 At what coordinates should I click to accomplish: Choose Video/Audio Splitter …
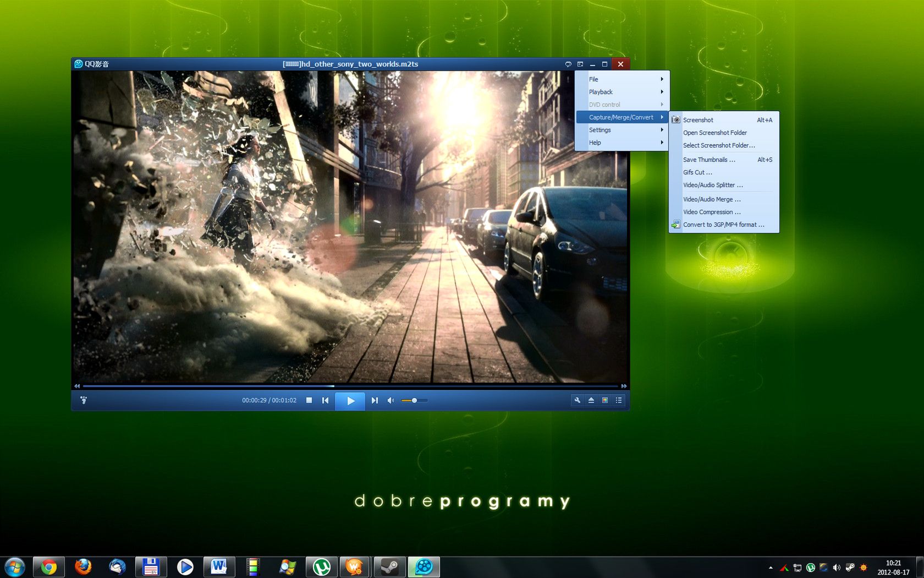[x=724, y=185]
